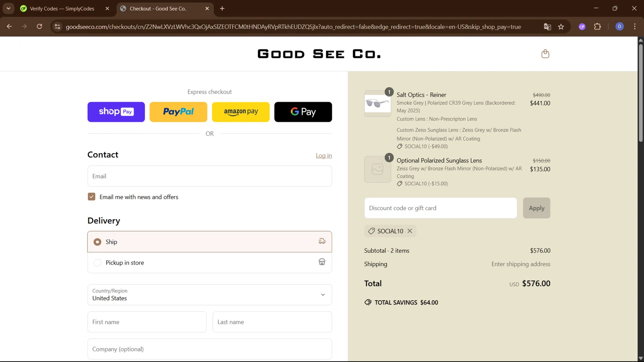Click the $135.00 lens price
The width and height of the screenshot is (644, 362).
point(540,169)
